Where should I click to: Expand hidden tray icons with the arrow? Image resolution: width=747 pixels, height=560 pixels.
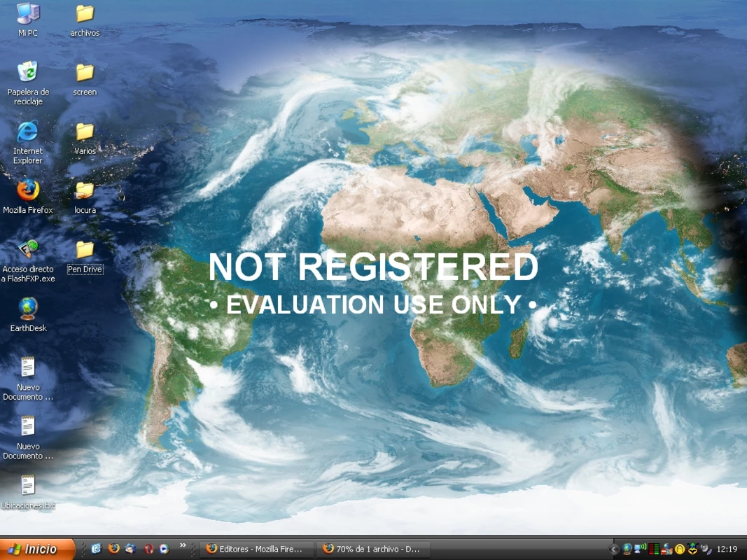(x=613, y=549)
